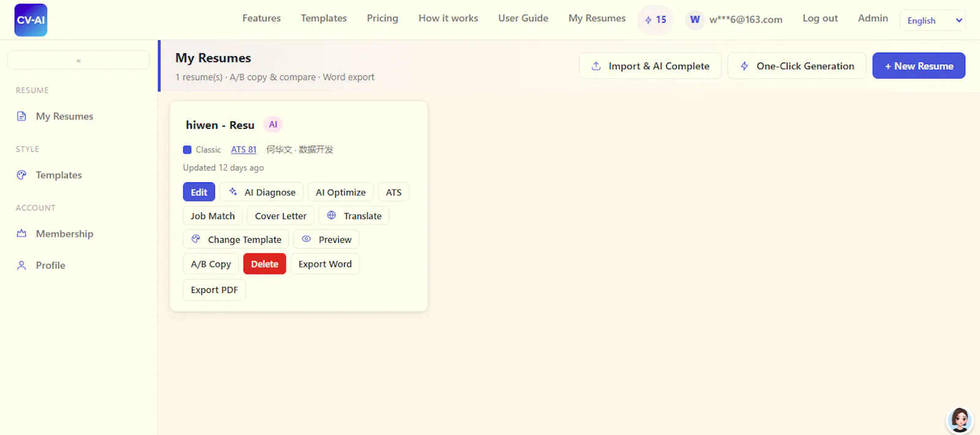Go to Features in the top navigation
The width and height of the screenshot is (980, 435).
coord(262,18)
